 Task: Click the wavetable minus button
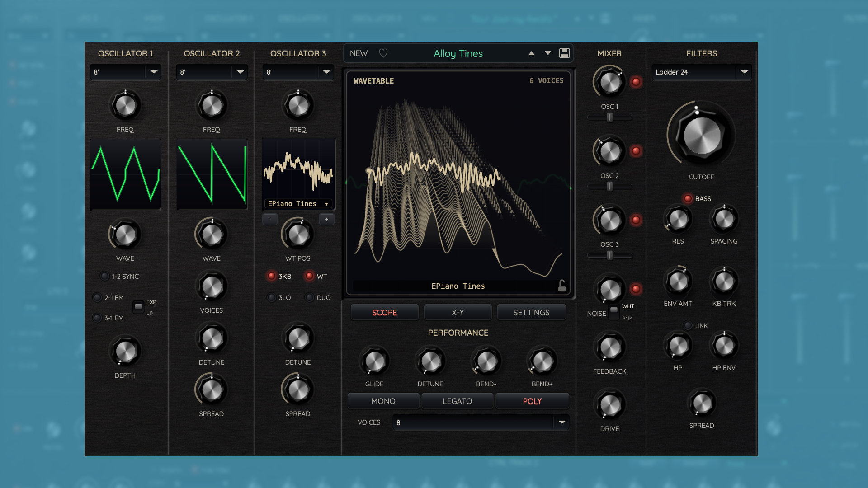(x=270, y=220)
